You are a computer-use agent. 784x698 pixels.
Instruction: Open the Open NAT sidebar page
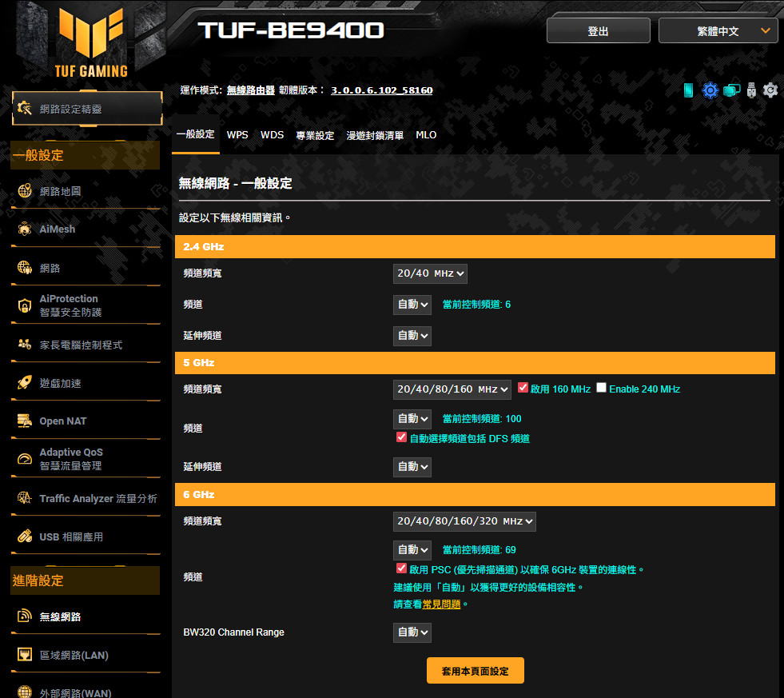click(62, 421)
